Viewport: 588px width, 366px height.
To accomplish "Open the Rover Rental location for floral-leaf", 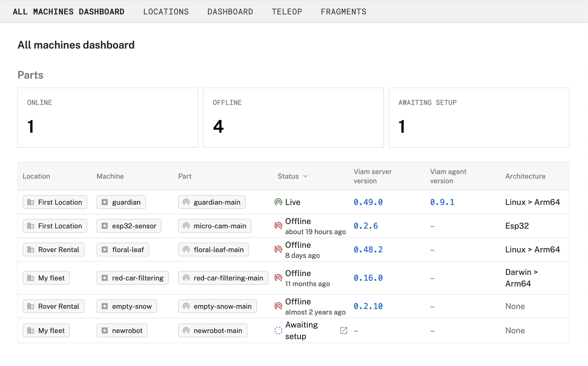I will pos(53,249).
